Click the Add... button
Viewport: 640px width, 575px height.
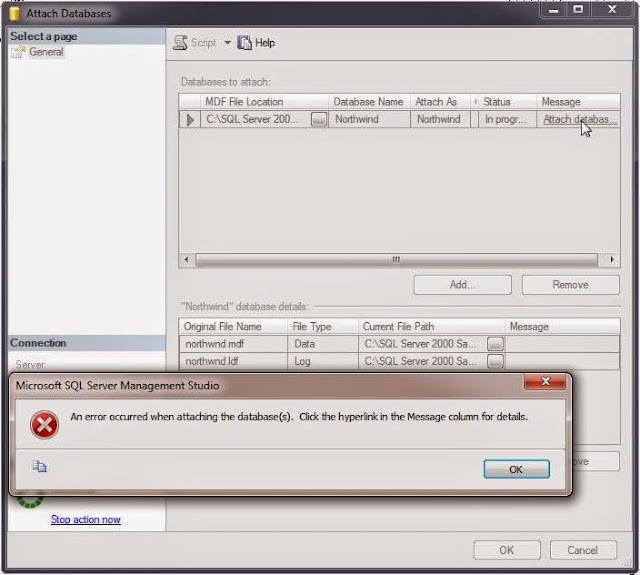point(462,284)
